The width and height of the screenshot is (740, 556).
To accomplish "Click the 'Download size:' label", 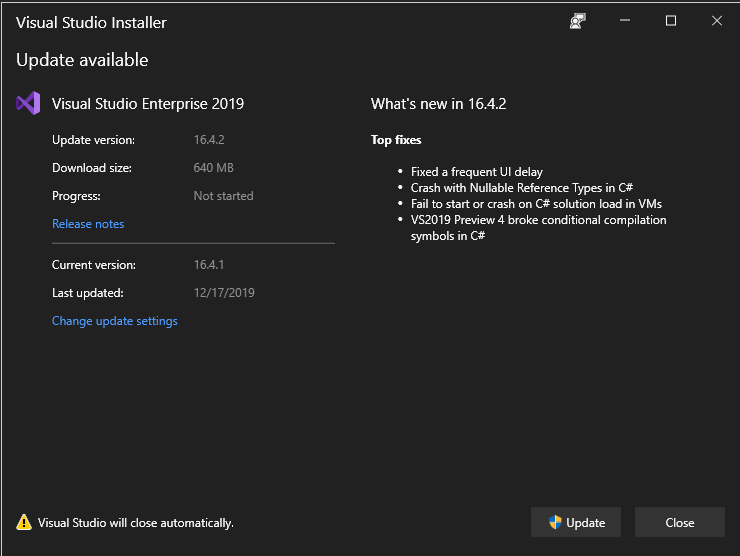I will pyautogui.click(x=92, y=168).
